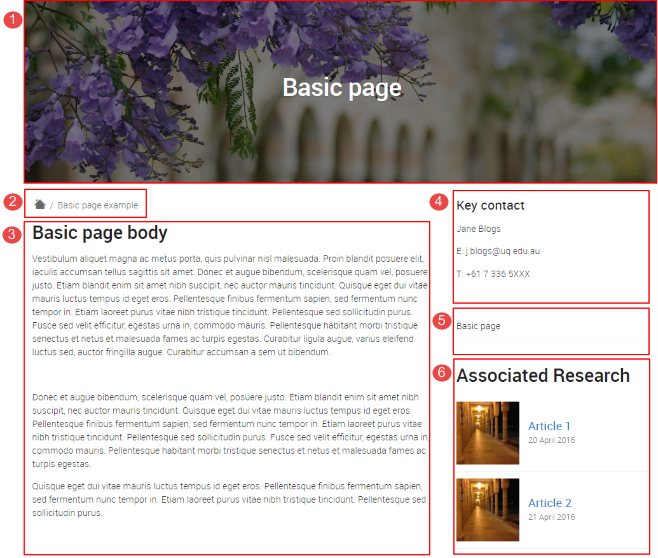This screenshot has width=658, height=558.
Task: Click the 'Basic page' hero banner title
Action: (342, 88)
